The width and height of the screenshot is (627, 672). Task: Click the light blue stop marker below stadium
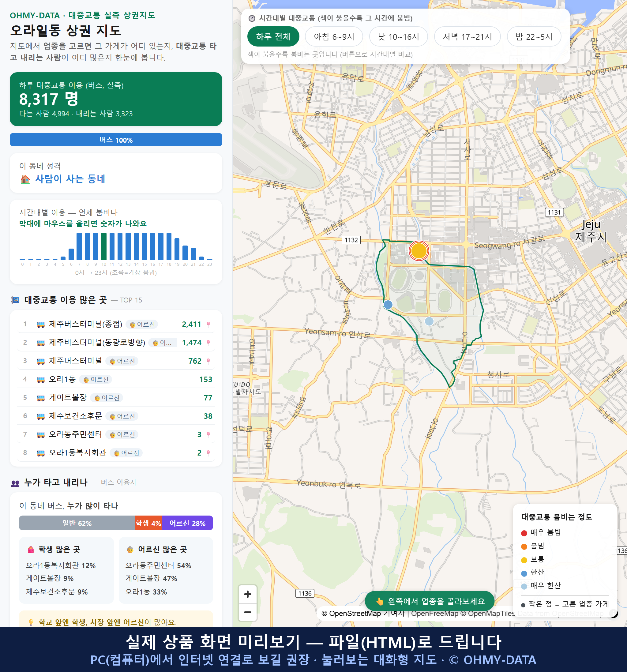click(429, 321)
